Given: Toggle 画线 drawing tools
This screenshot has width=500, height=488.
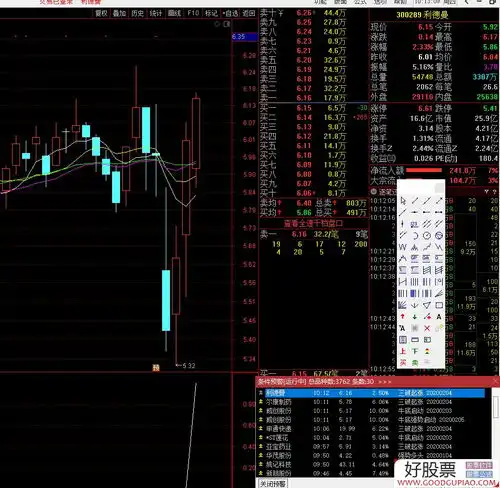Looking at the screenshot, I should 174,13.
